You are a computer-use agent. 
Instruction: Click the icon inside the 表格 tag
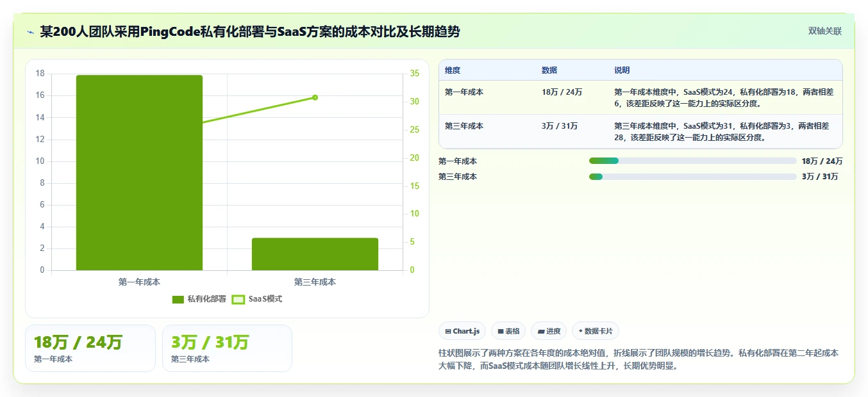click(x=501, y=331)
